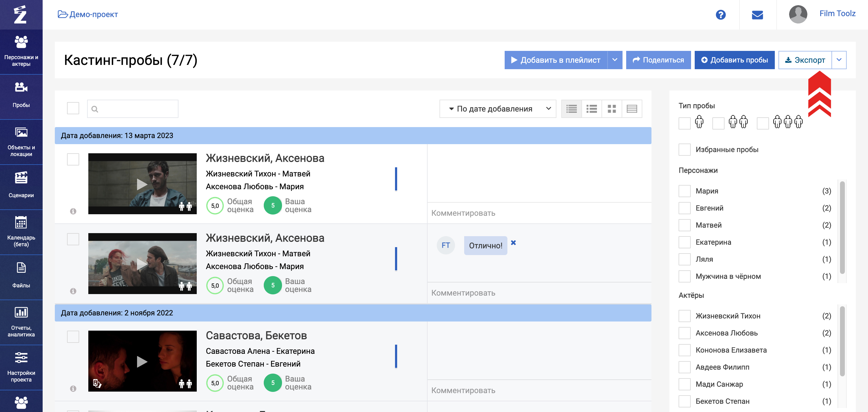
Task: Open the Film Toolz user menu
Action: click(x=837, y=14)
